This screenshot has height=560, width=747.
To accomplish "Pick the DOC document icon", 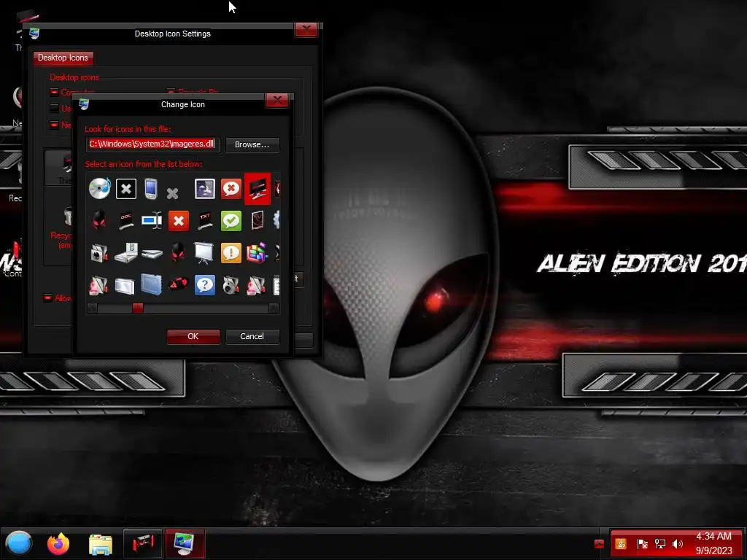I will [x=125, y=221].
